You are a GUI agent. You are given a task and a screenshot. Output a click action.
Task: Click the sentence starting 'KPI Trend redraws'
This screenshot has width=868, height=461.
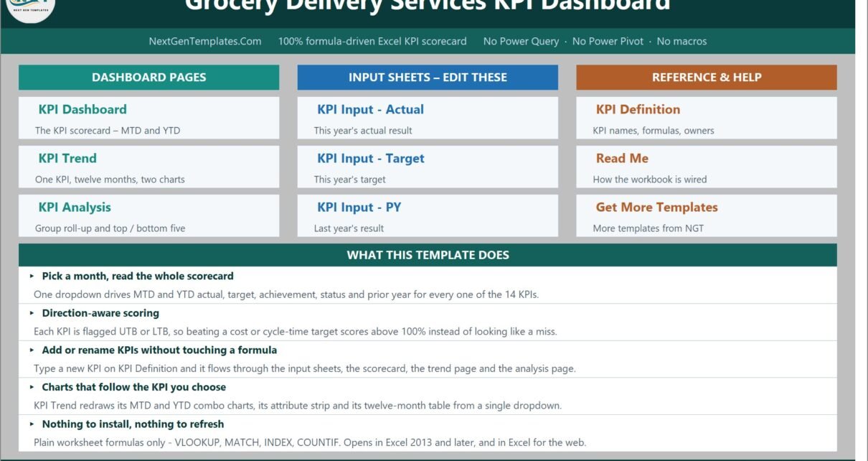[298, 406]
